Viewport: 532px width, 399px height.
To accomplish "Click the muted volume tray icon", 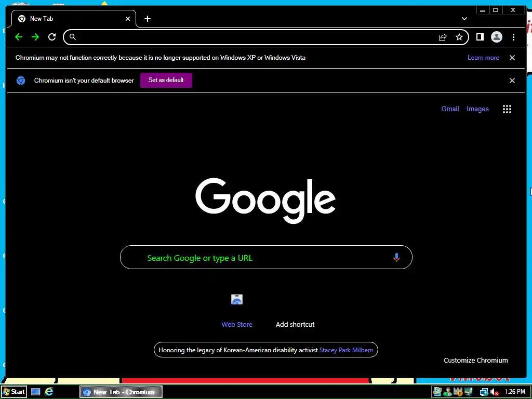I will coord(495,392).
